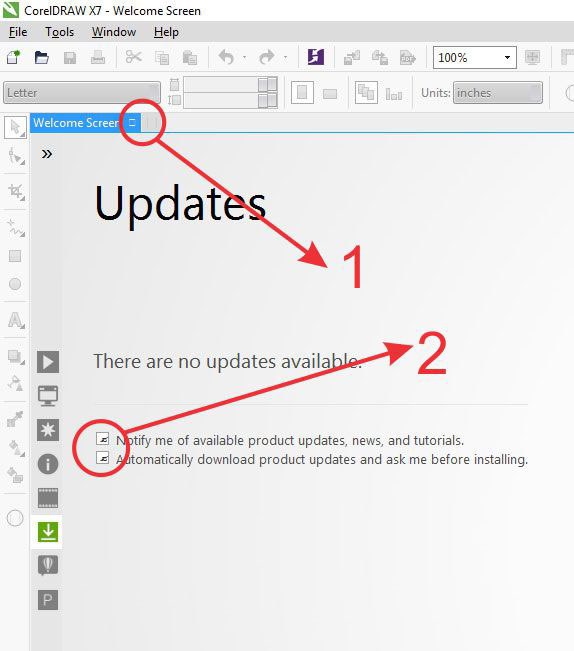Open the Window menu
Image resolution: width=574 pixels, height=651 pixels.
pos(114,32)
